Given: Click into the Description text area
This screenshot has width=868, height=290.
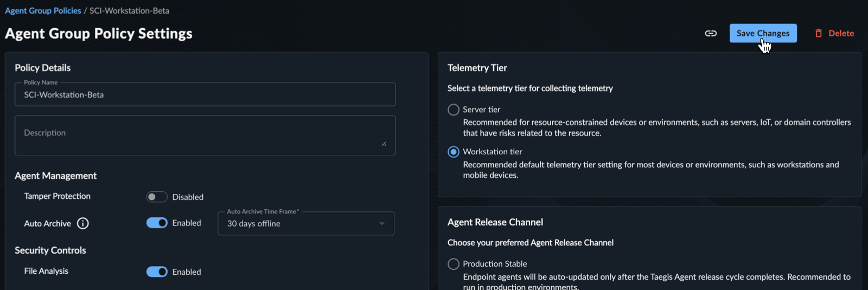Looking at the screenshot, I should click(205, 135).
